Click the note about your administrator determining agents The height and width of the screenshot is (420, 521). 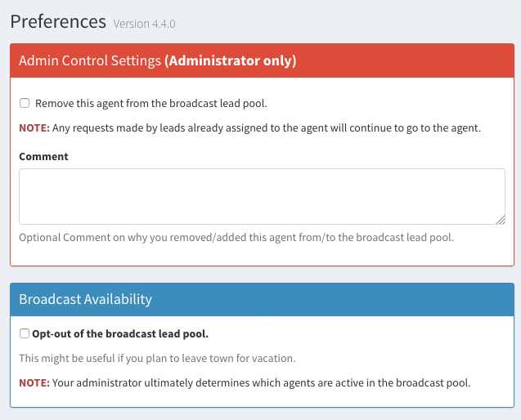pyautogui.click(x=262, y=382)
